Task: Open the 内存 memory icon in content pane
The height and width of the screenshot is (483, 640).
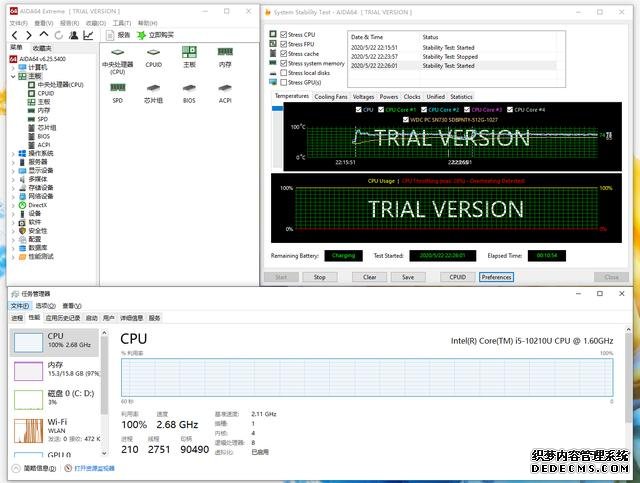Action: (225, 58)
